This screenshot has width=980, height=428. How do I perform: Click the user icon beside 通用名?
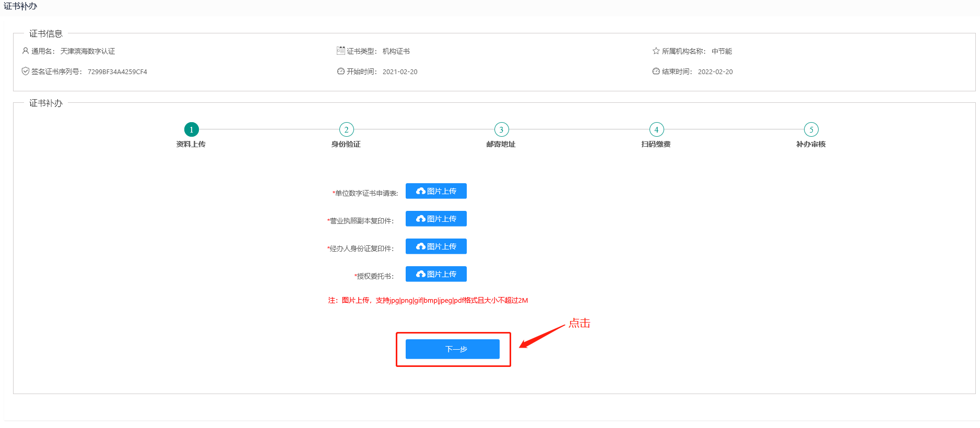[25, 51]
